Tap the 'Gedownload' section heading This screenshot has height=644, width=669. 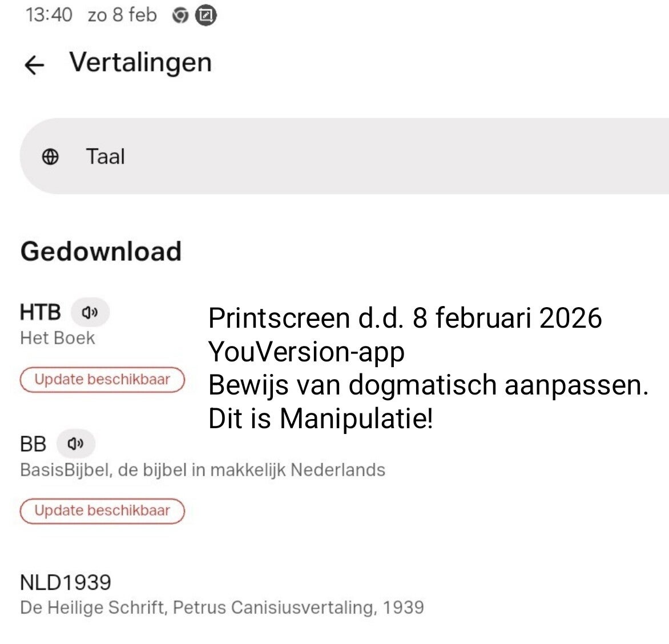[x=101, y=251]
